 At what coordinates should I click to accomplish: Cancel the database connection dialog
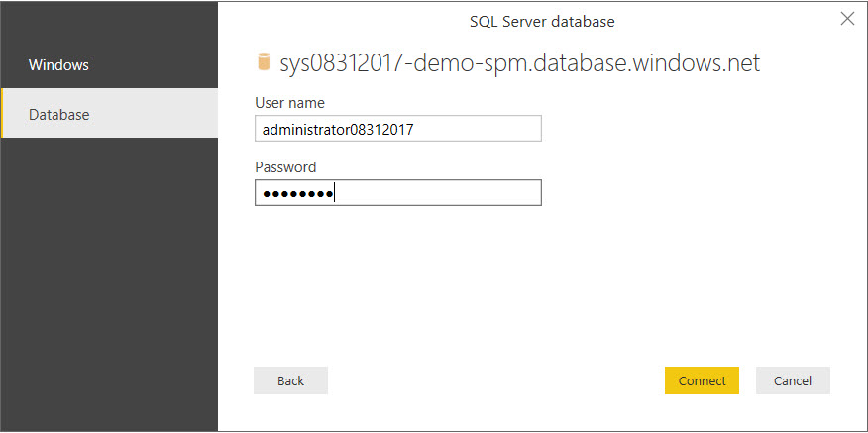click(x=792, y=380)
